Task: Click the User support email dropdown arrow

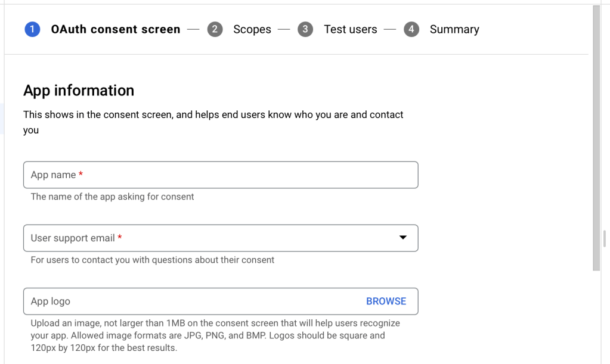Action: (403, 238)
